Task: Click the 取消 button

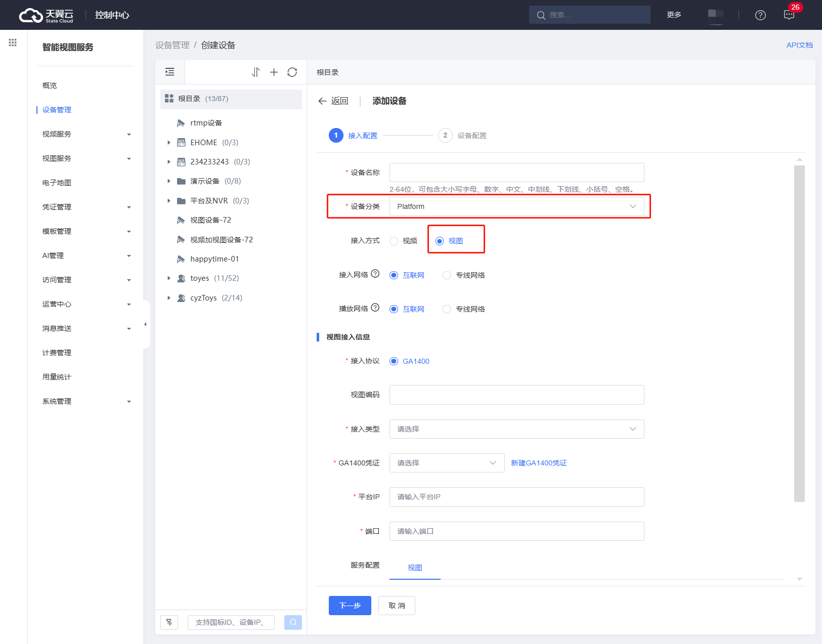Action: pyautogui.click(x=397, y=606)
